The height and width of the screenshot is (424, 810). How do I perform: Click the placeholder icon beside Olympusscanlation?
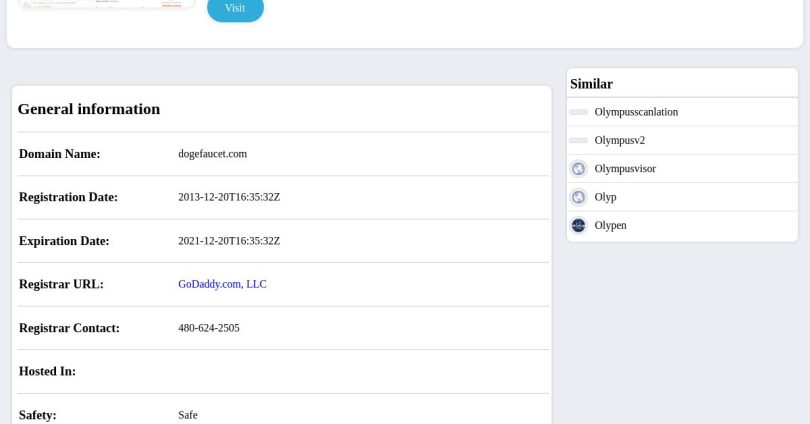pyautogui.click(x=579, y=112)
